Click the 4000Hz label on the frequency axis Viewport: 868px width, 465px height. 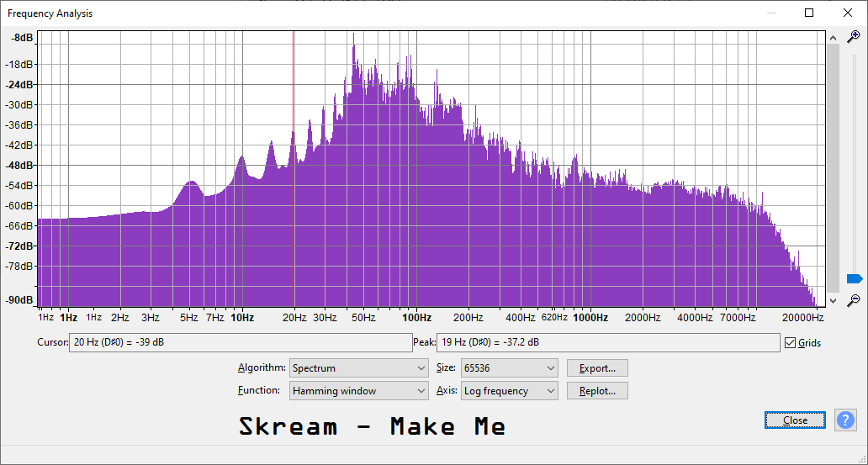coord(695,318)
